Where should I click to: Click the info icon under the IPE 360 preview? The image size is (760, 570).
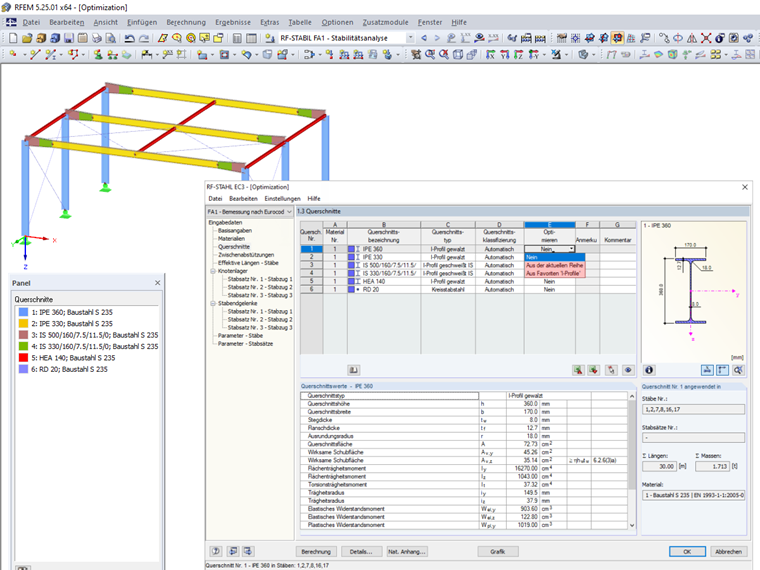[649, 370]
